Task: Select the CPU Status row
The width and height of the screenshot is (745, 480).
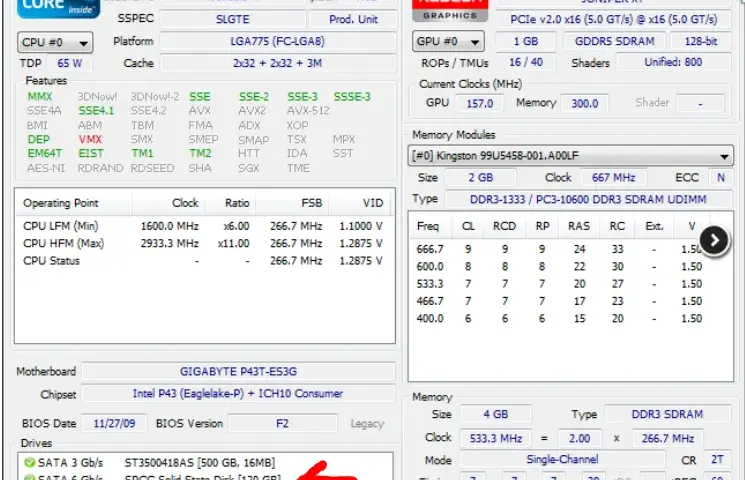Action: (x=203, y=261)
